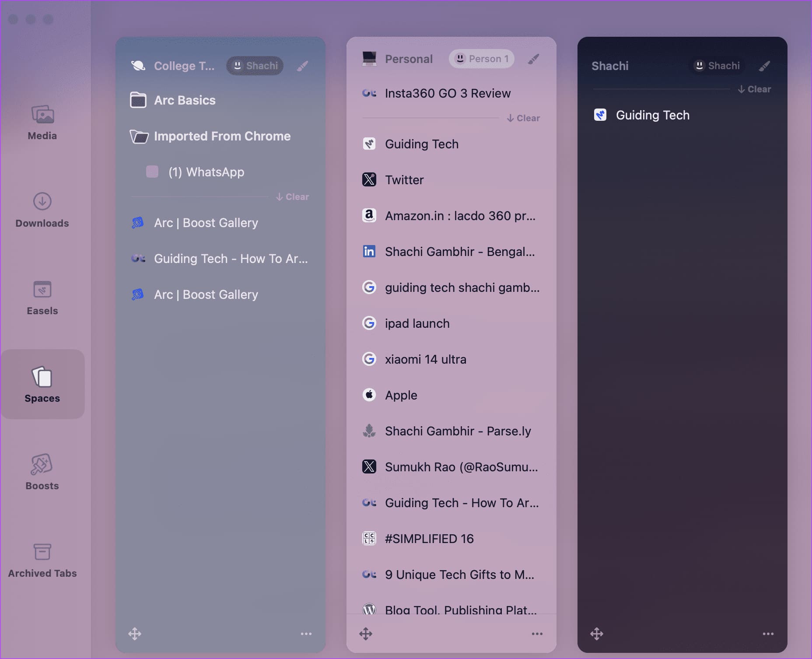Screen dimensions: 812x659
Task: Click Parse.ly leaf favicon
Action: [369, 431]
